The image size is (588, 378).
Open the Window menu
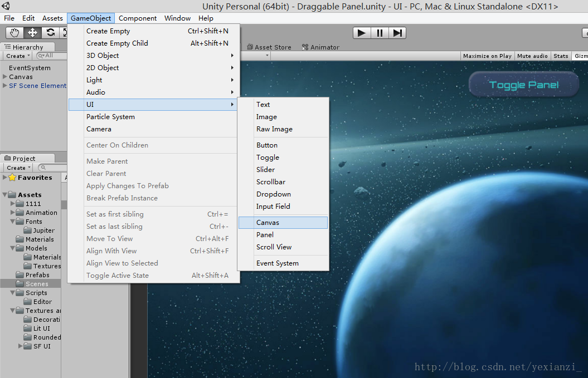177,18
